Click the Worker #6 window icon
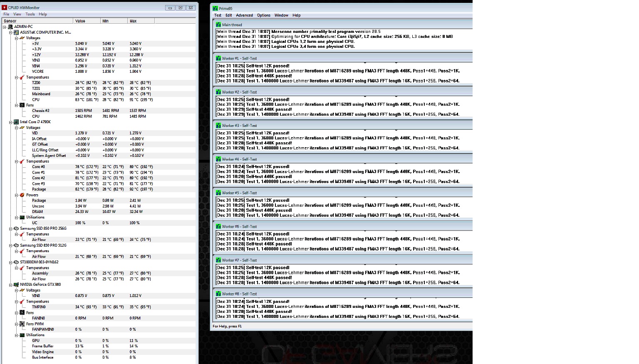This screenshot has width=639, height=364. (218, 226)
